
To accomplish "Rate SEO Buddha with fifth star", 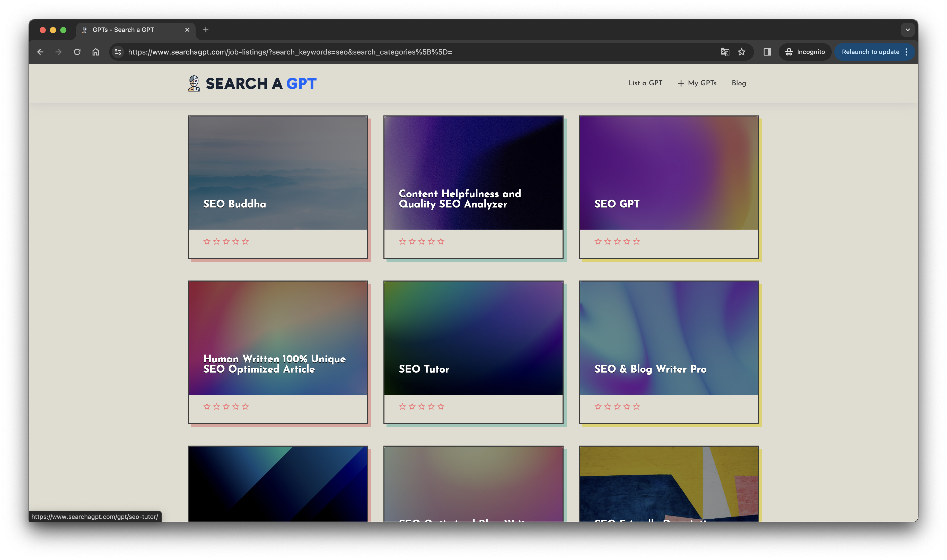I will click(245, 241).
